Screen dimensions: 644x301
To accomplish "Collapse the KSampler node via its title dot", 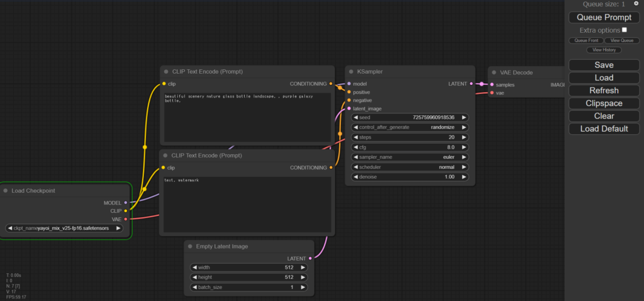I will [352, 72].
